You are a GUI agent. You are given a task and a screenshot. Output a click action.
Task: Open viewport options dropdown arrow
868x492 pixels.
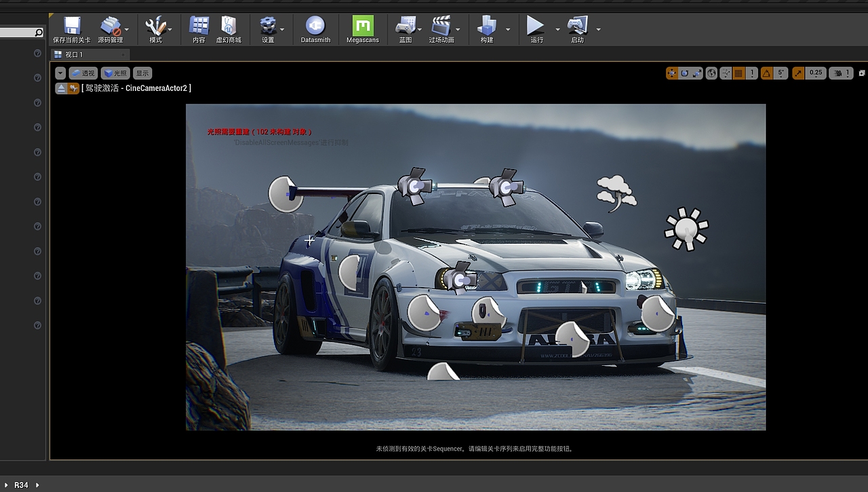point(60,73)
